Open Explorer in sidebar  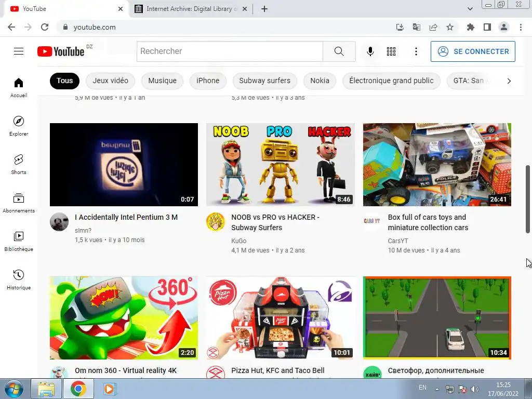(19, 126)
